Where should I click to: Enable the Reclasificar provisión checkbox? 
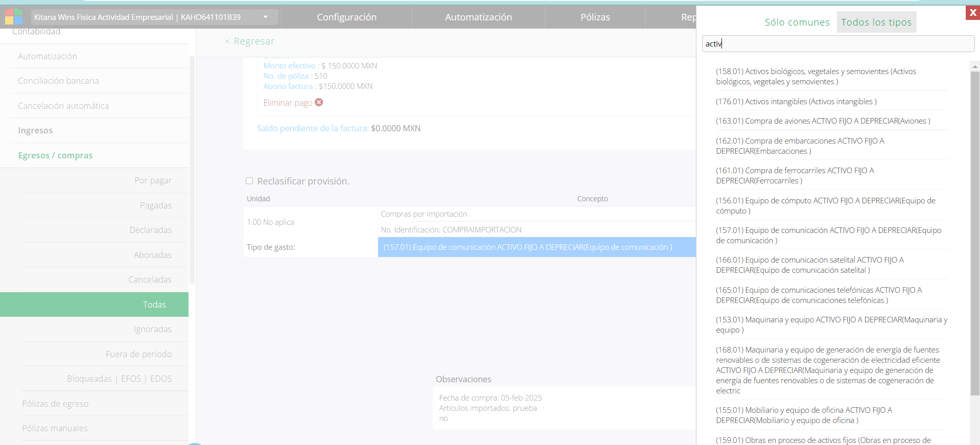[x=249, y=181]
